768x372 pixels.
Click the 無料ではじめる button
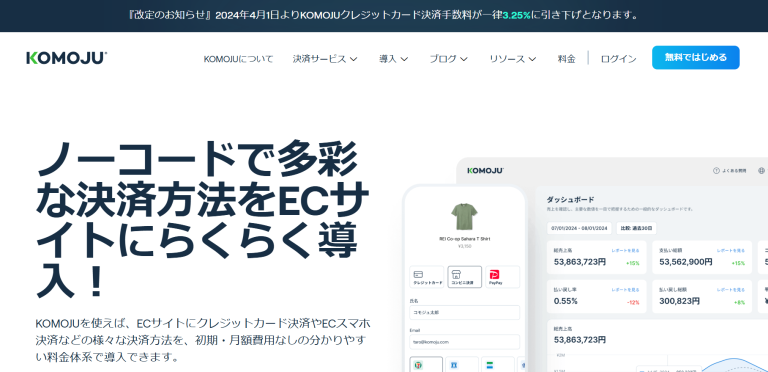[x=696, y=58]
